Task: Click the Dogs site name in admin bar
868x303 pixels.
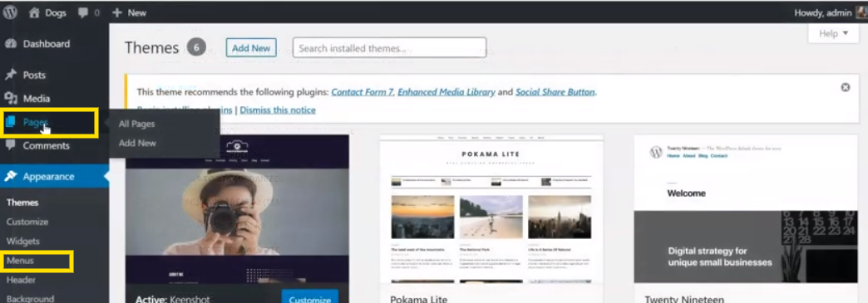Action: pyautogui.click(x=56, y=12)
